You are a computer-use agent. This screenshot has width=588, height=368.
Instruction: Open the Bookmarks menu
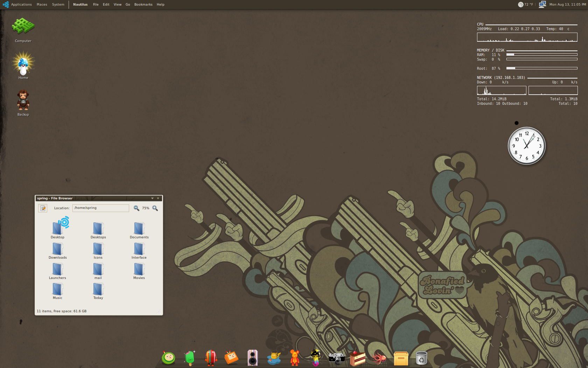click(143, 5)
